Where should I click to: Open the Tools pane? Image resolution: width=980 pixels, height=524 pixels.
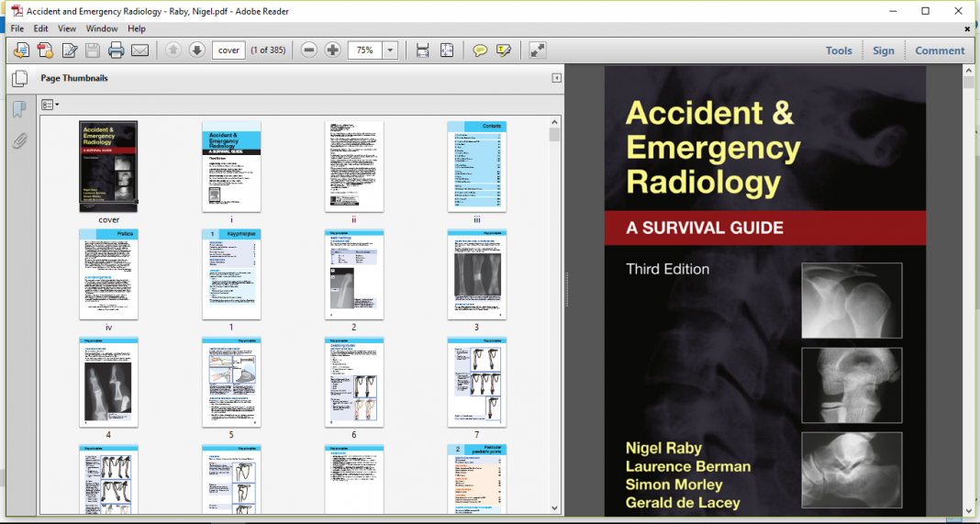point(839,50)
